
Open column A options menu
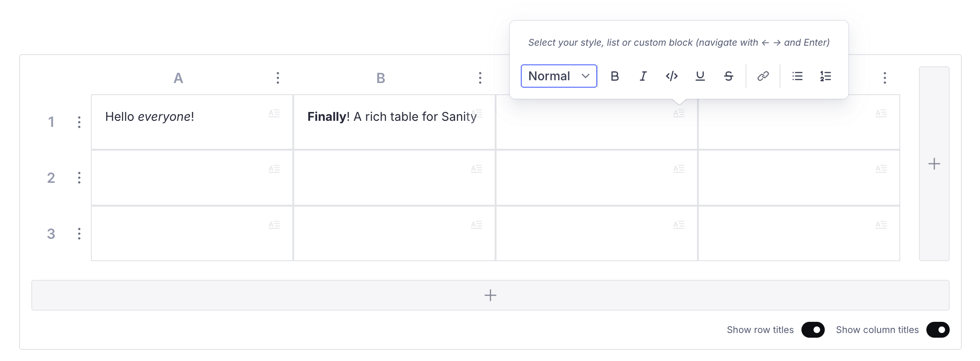coord(278,78)
